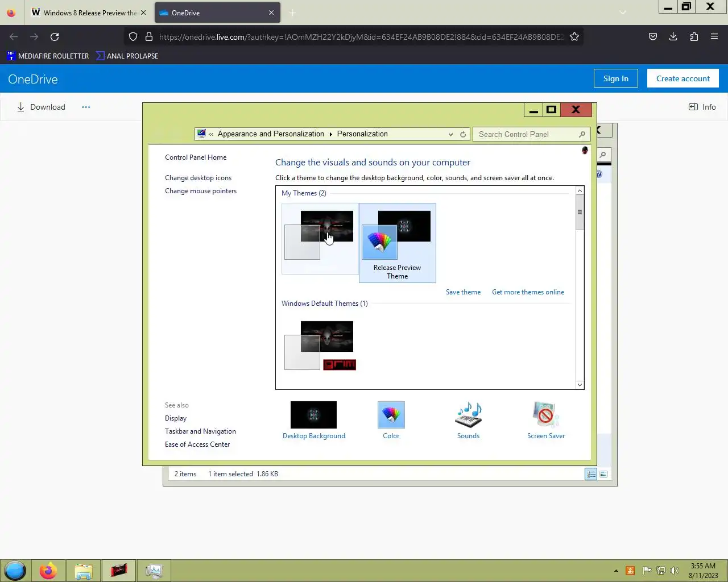Viewport: 728px width, 582px height.
Task: Open the address bar history dropdown in Control Panel
Action: (x=450, y=135)
